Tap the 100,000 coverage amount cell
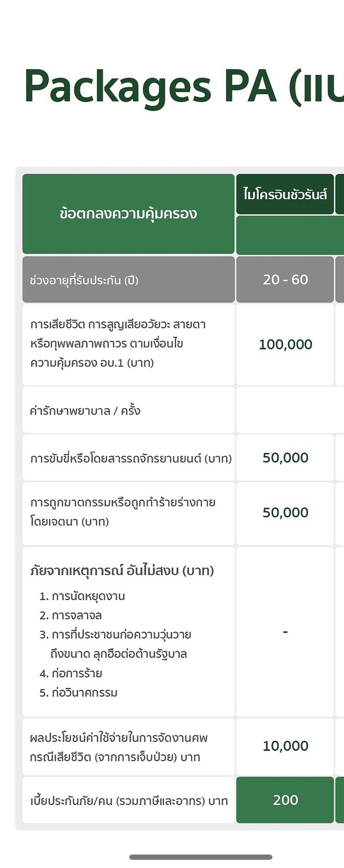The height and width of the screenshot is (868, 344). coord(285,344)
